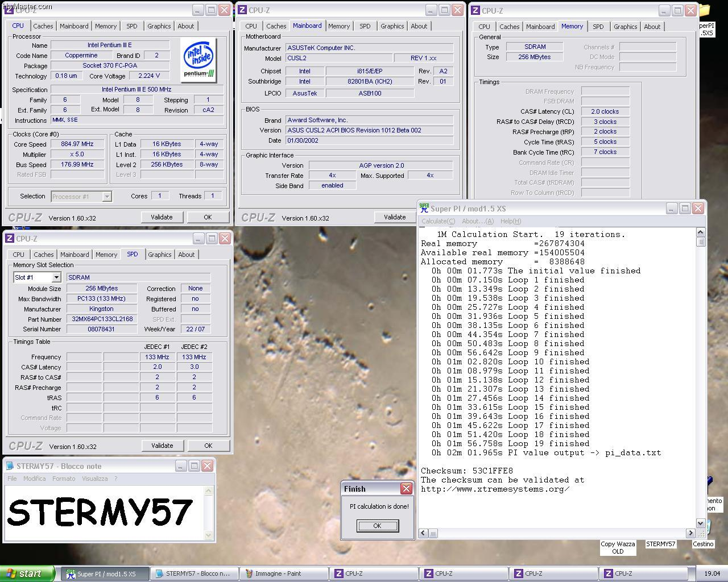Screen dimensions: 728x582
Task: Open Formato menu in Blocco note
Action: 64,479
